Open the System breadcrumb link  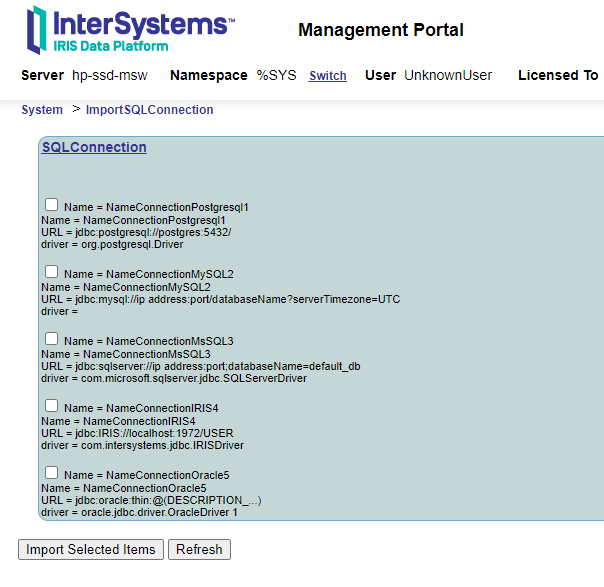click(x=42, y=110)
